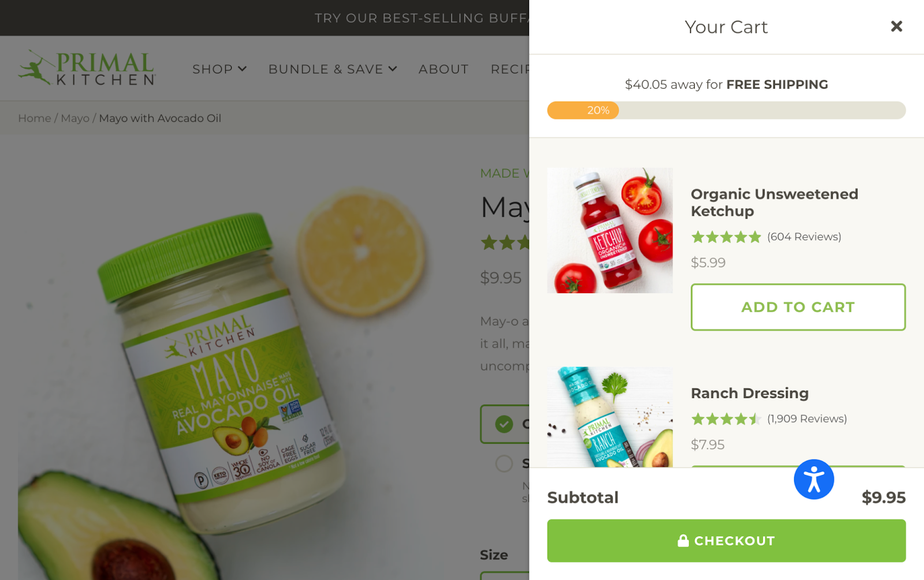924x580 pixels.
Task: Click the Primal Kitchen logo
Action: click(x=87, y=68)
